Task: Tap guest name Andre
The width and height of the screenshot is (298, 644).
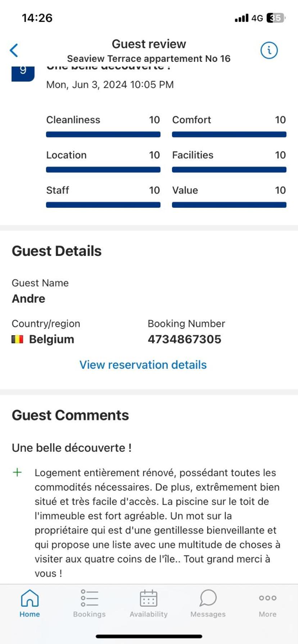Action: tap(29, 299)
